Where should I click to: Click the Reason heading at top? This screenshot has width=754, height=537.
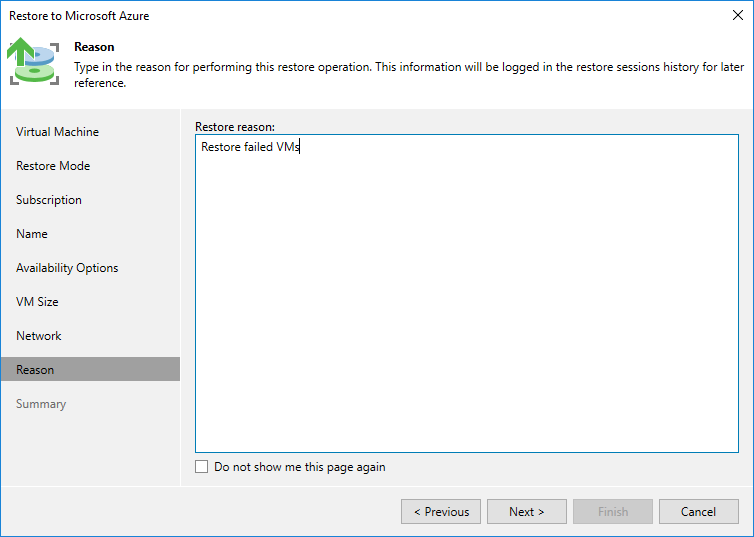pos(94,47)
